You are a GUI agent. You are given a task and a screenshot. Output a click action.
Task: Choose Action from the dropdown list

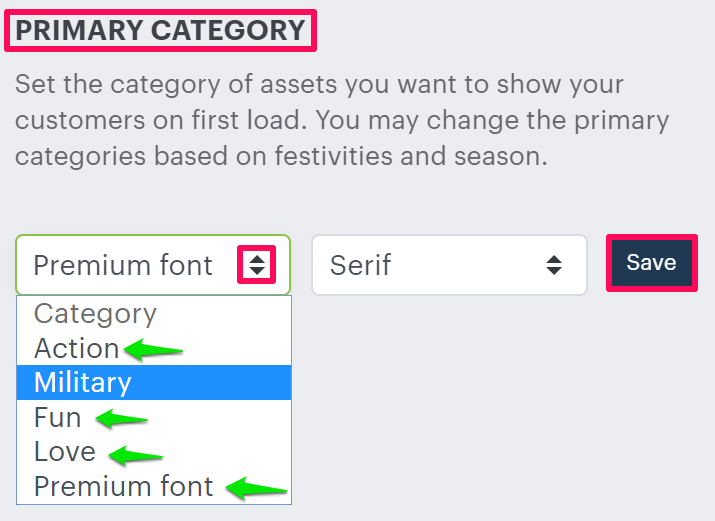pos(76,348)
